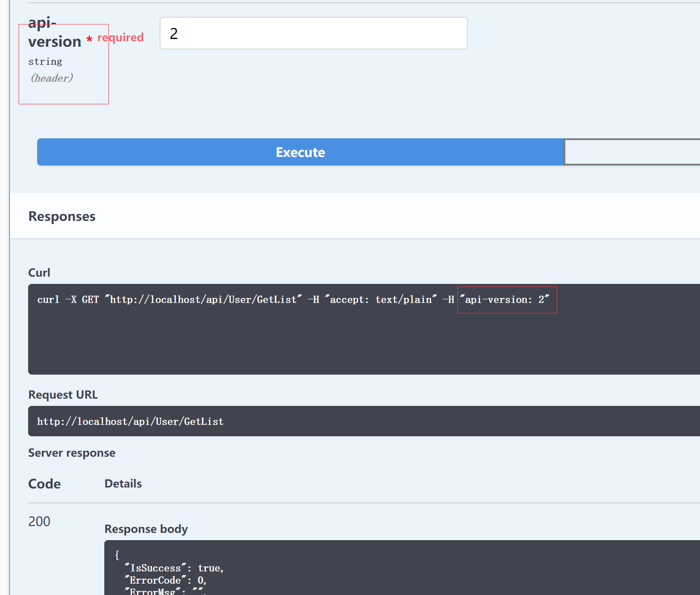Click the highlighted api-version: 2 header in curl

point(506,300)
